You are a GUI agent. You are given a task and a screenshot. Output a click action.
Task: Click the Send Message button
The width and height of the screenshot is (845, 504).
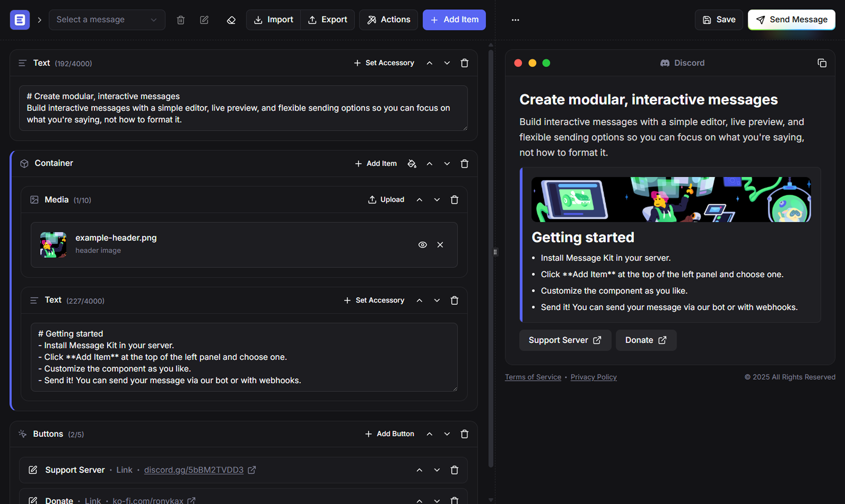click(791, 20)
